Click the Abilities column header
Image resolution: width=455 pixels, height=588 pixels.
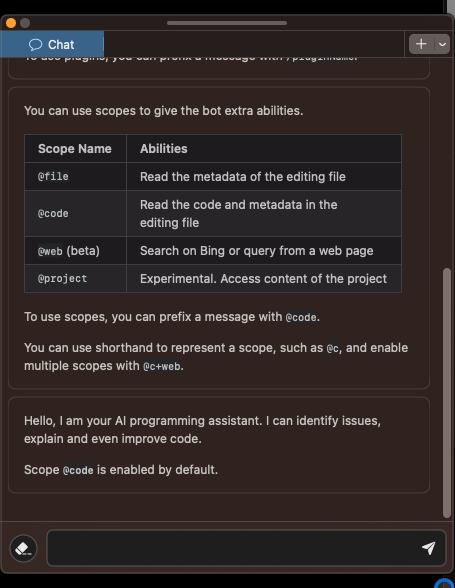(264, 148)
